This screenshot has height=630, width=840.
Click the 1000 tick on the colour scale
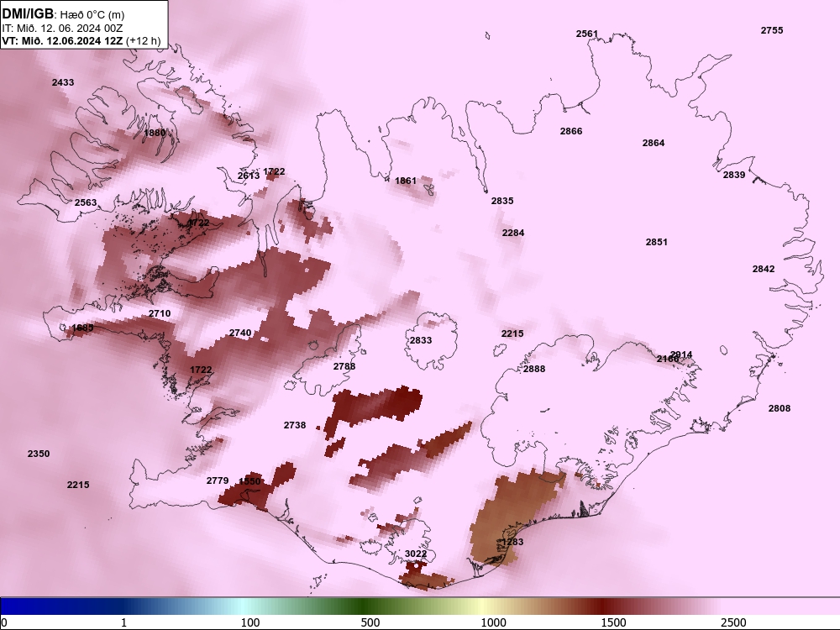[x=493, y=622]
